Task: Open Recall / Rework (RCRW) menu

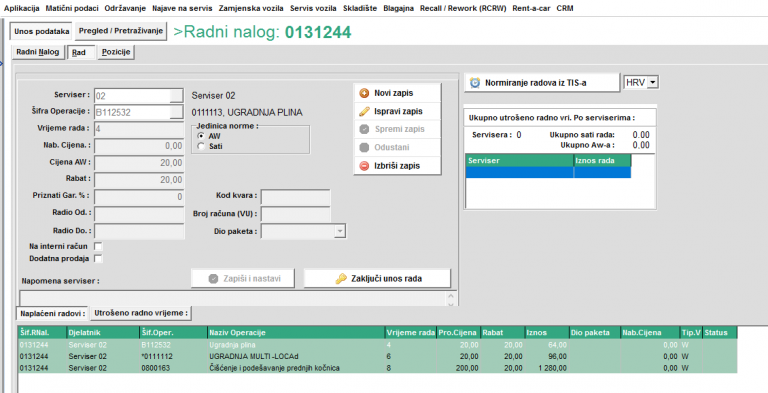Action: 463,8
